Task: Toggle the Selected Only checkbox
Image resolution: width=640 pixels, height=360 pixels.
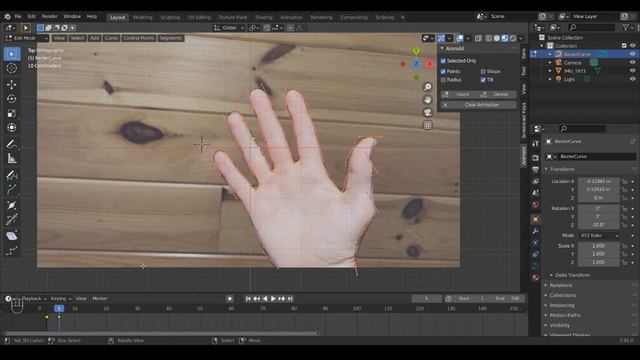Action: click(x=443, y=61)
